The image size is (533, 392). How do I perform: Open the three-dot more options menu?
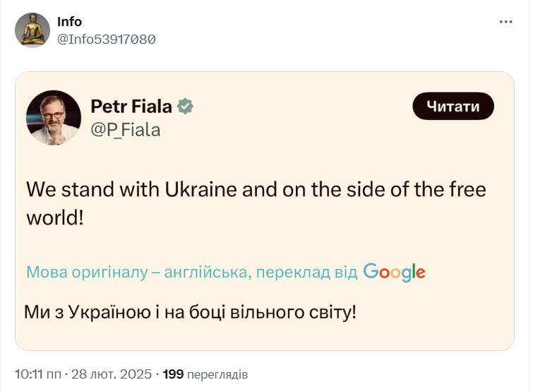[506, 22]
